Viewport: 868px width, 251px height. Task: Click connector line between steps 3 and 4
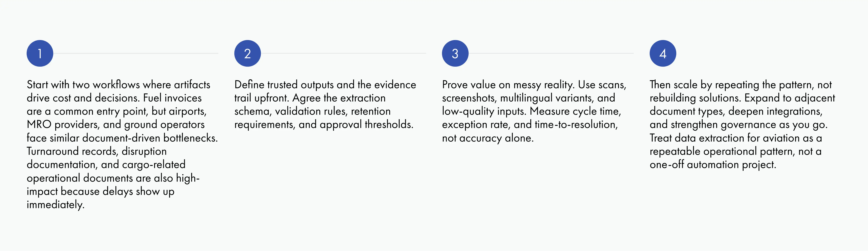(551, 53)
